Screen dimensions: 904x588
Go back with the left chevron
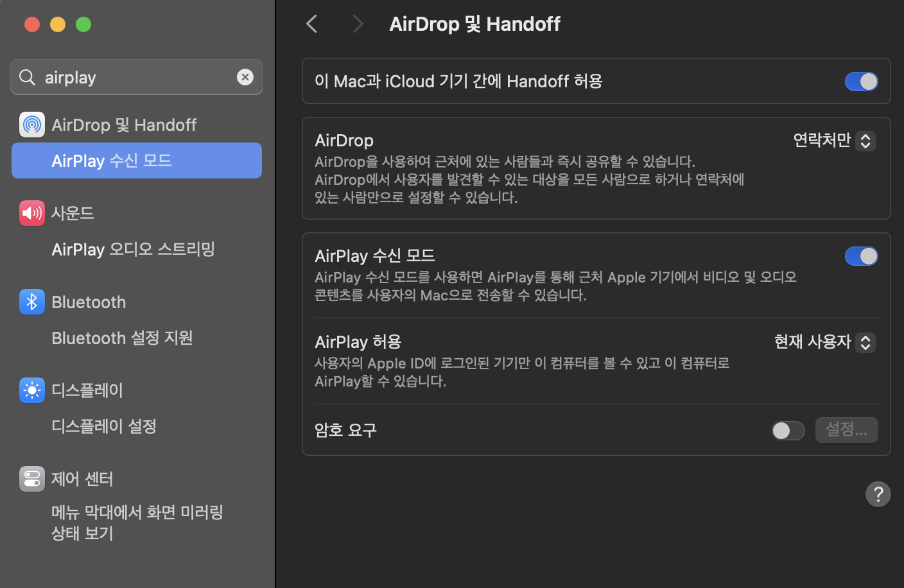click(x=312, y=24)
